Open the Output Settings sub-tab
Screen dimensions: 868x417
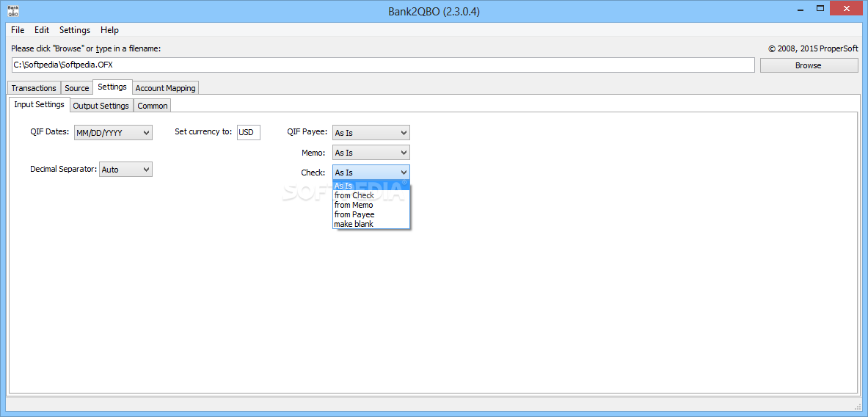point(101,105)
